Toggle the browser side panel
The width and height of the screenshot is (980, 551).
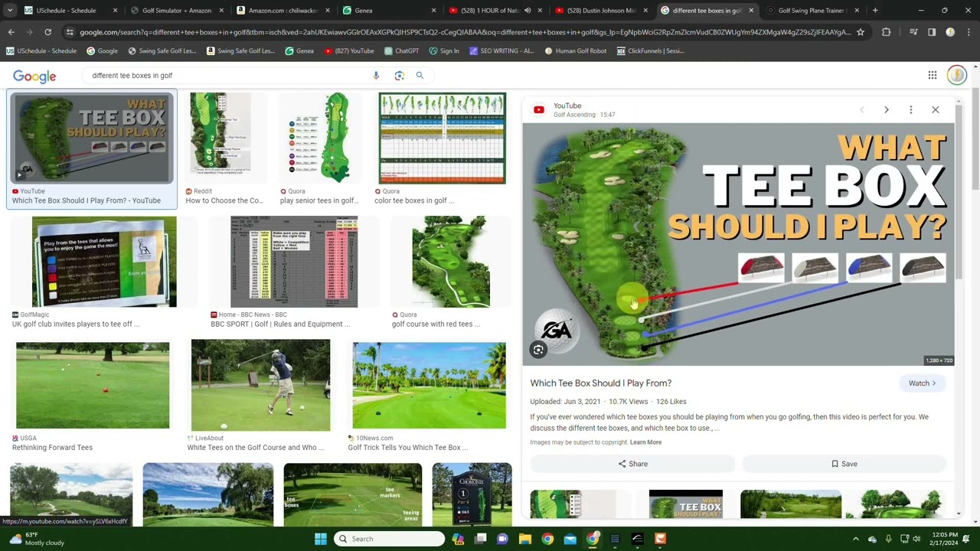point(932,32)
